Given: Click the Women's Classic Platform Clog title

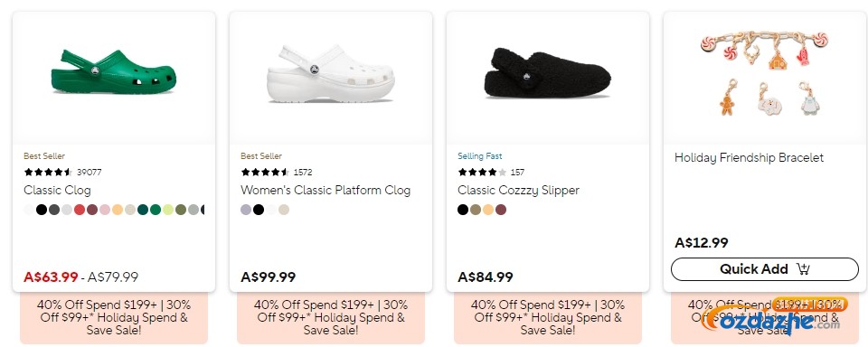Looking at the screenshot, I should (325, 191).
